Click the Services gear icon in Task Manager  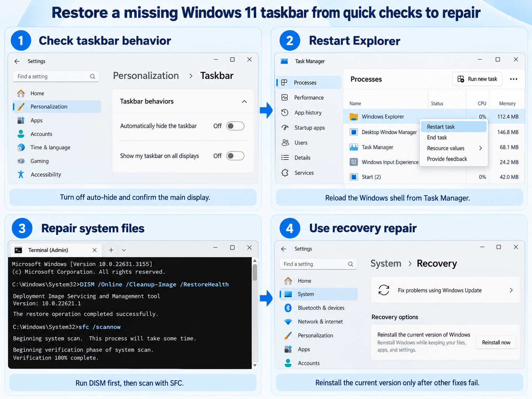coord(285,173)
